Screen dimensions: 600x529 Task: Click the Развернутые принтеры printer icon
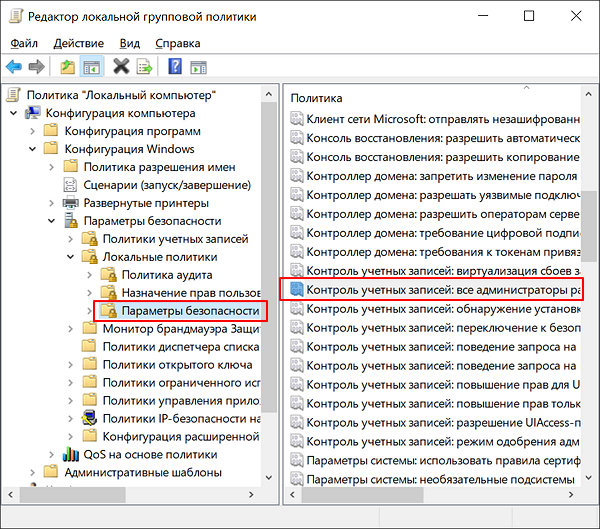click(70, 203)
